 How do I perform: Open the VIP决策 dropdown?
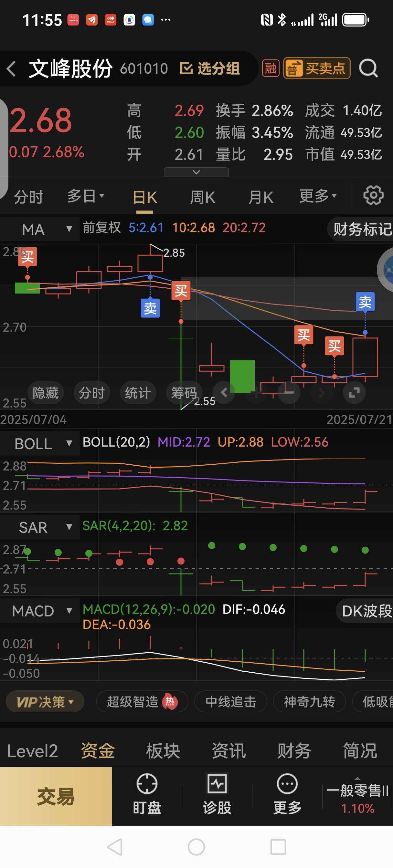(x=45, y=702)
